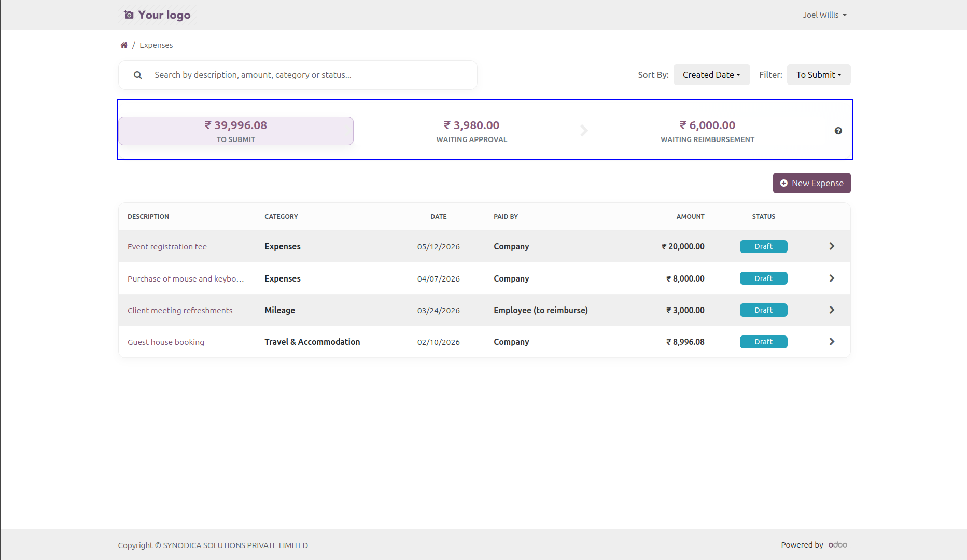The width and height of the screenshot is (967, 560).
Task: Open Purchase of mouse and keyboard expense
Action: click(x=186, y=279)
